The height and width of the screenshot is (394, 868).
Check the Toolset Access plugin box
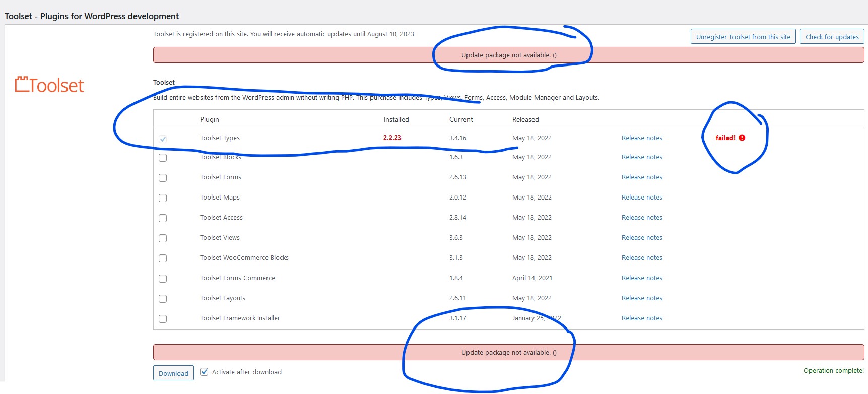(x=163, y=218)
